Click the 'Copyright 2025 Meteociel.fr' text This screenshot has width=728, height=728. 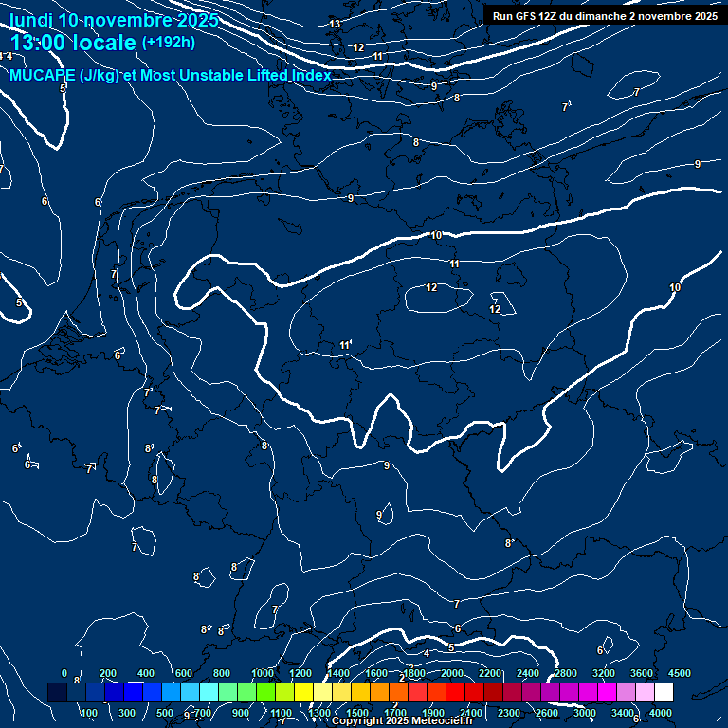(403, 720)
